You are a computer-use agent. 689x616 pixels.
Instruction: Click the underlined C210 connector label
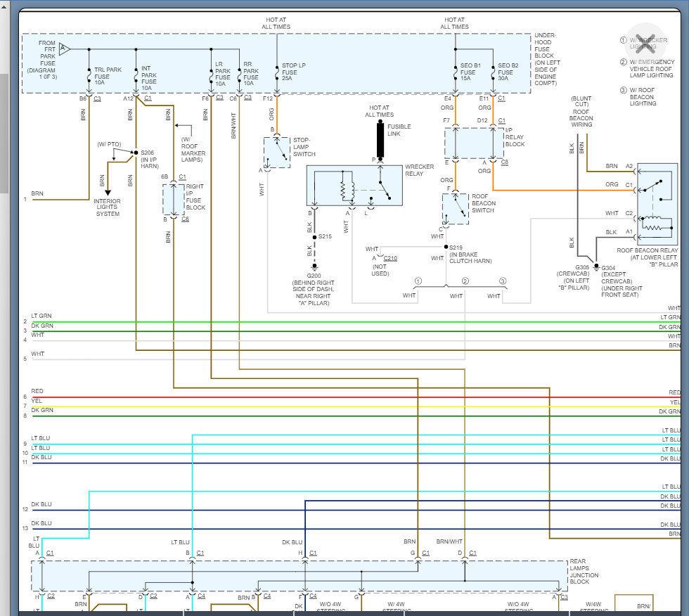pos(390,258)
